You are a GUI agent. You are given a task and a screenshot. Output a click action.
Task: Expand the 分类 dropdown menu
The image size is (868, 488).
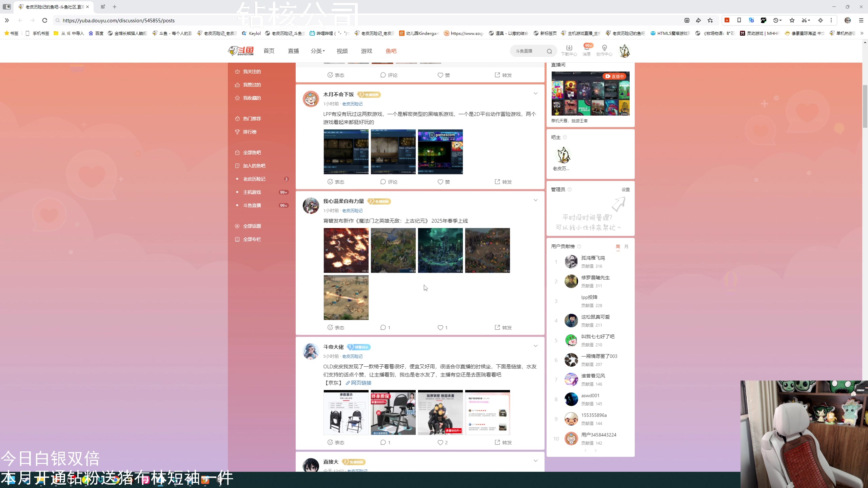click(x=318, y=51)
